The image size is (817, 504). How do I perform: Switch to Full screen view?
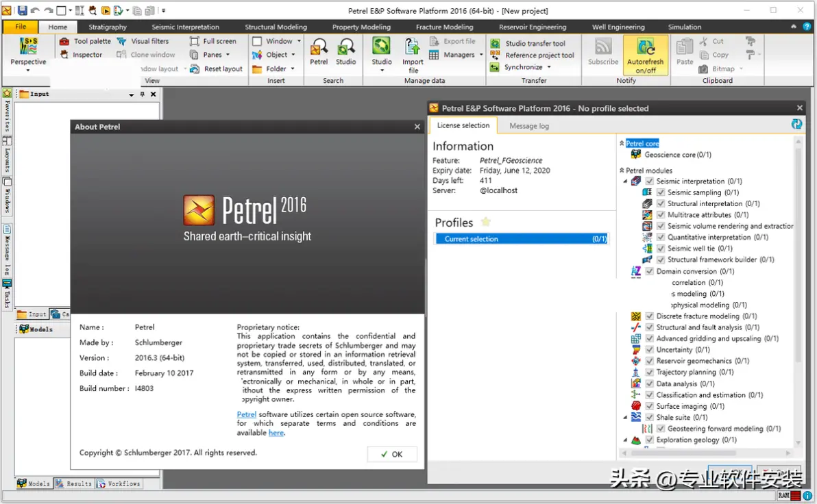pos(213,41)
